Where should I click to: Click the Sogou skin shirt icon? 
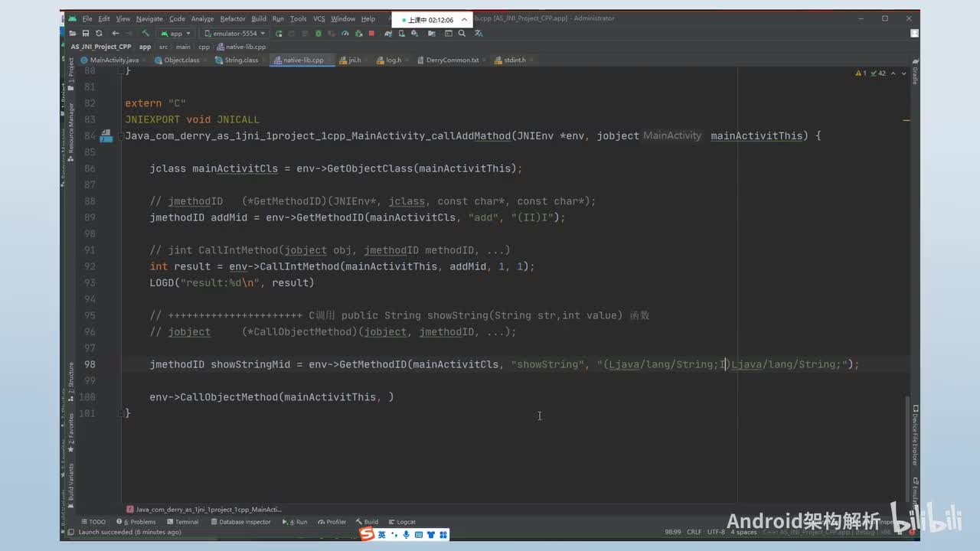(430, 534)
